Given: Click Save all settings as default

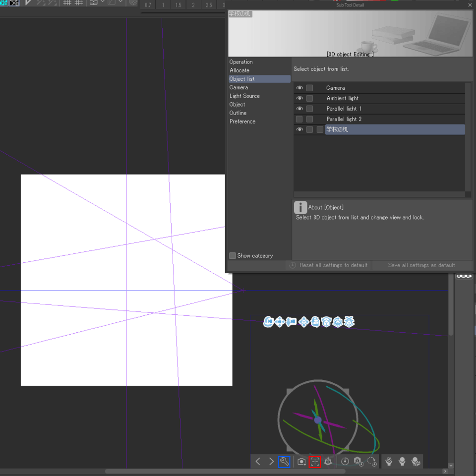Looking at the screenshot, I should click(421, 265).
